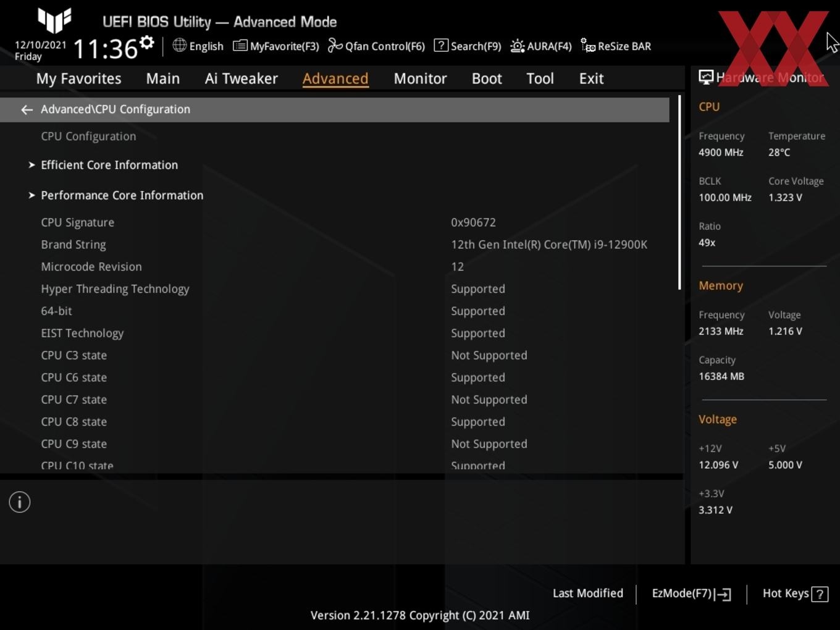Switch to Monitor tab
This screenshot has height=630, width=840.
click(x=420, y=78)
